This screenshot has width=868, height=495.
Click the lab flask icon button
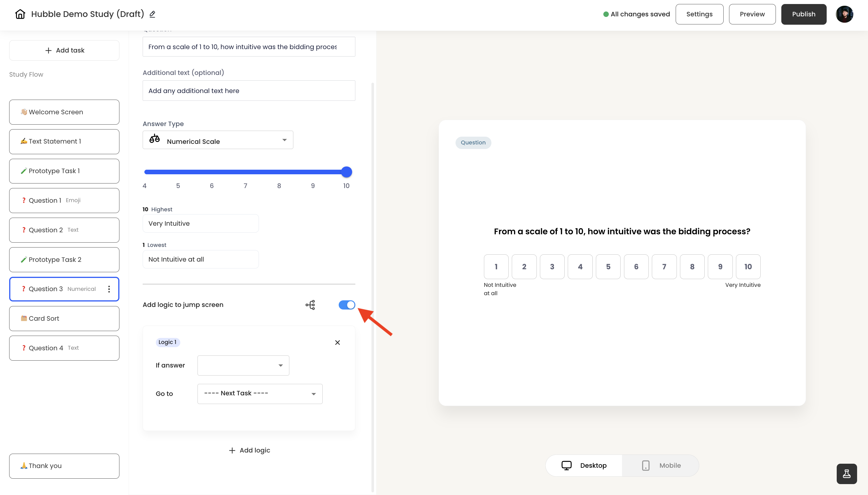click(x=846, y=473)
